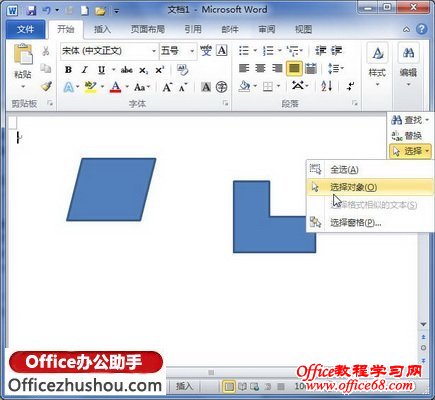This screenshot has height=400, width=435.
Task: Toggle Italic formatting
Action: click(x=84, y=70)
